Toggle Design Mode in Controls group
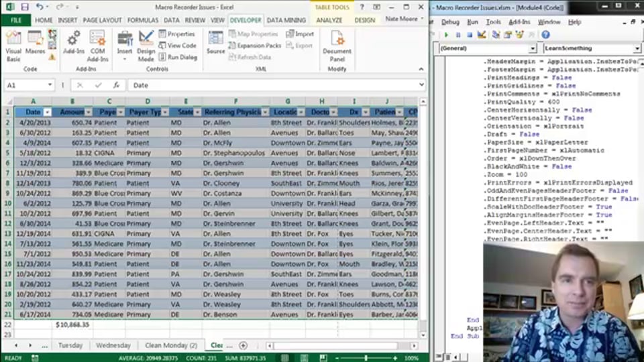Viewport: 644px width, 362px height. [146, 46]
